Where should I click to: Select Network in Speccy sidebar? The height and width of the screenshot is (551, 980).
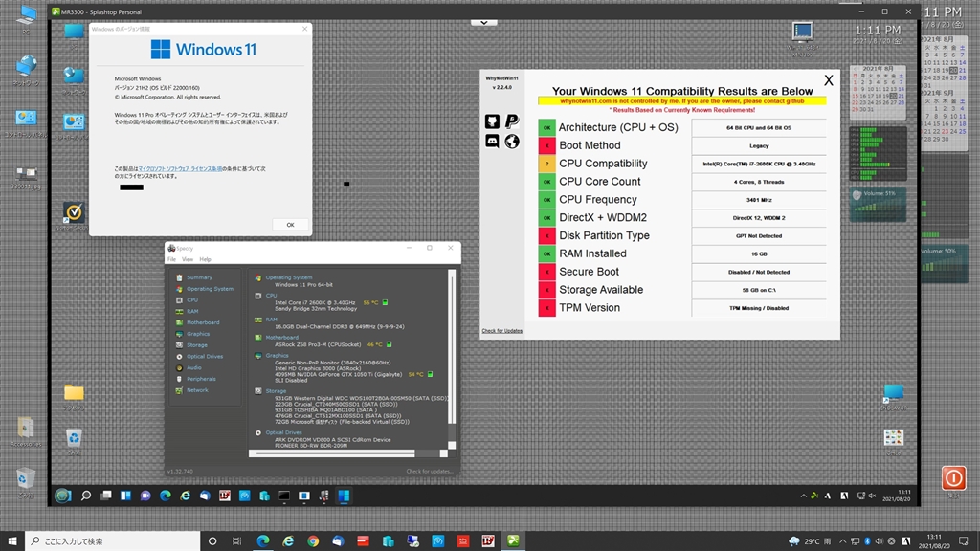(x=197, y=390)
